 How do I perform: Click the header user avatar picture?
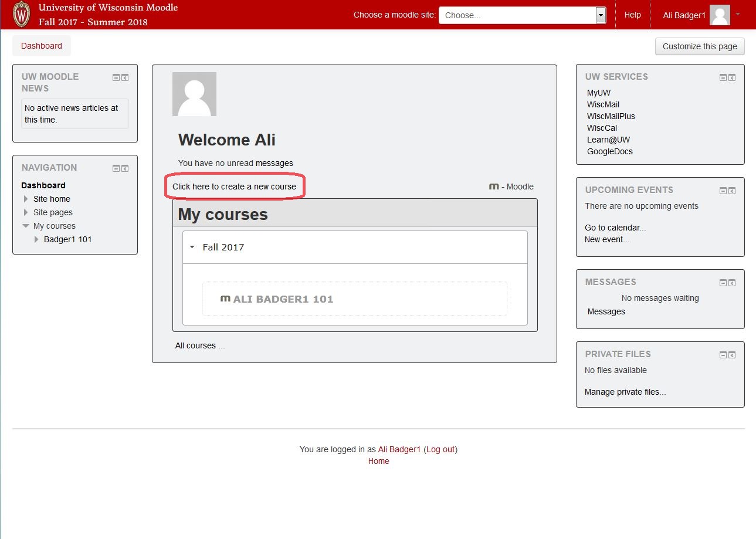coord(720,15)
